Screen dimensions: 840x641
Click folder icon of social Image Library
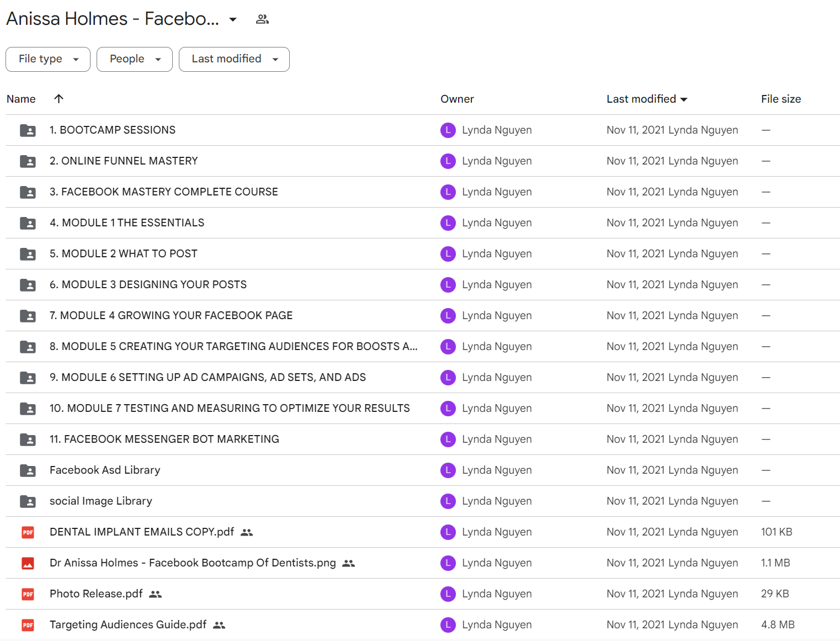click(x=28, y=501)
